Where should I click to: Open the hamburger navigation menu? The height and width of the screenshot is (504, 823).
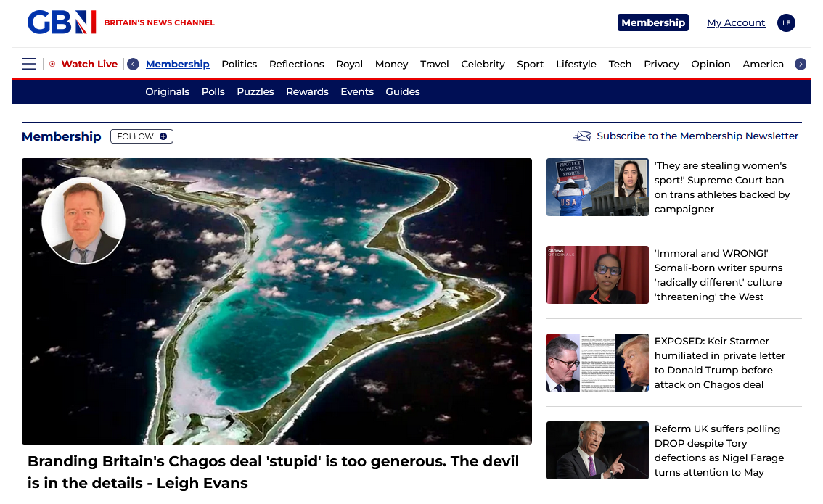pyautogui.click(x=29, y=64)
